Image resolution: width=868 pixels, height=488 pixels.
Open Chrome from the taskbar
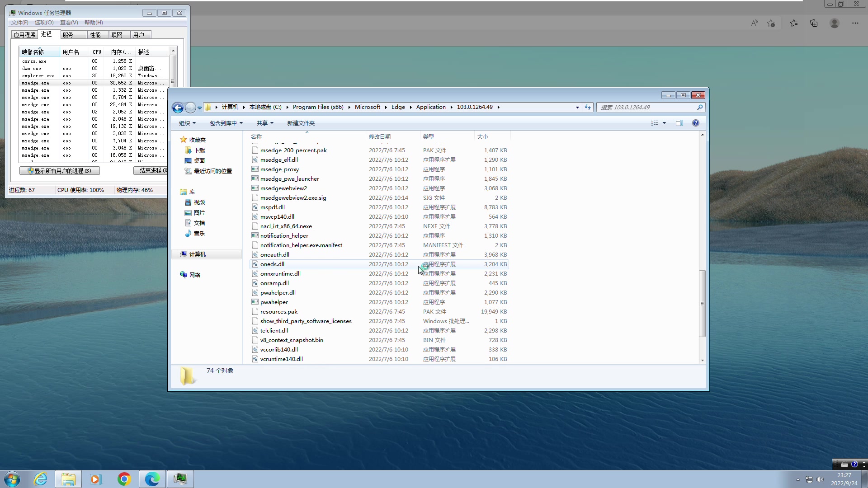coord(124,479)
